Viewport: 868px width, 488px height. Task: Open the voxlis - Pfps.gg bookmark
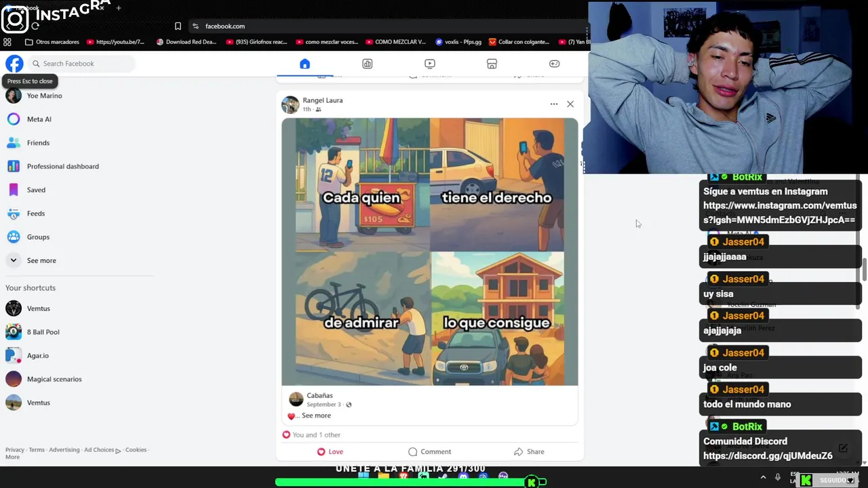[458, 42]
